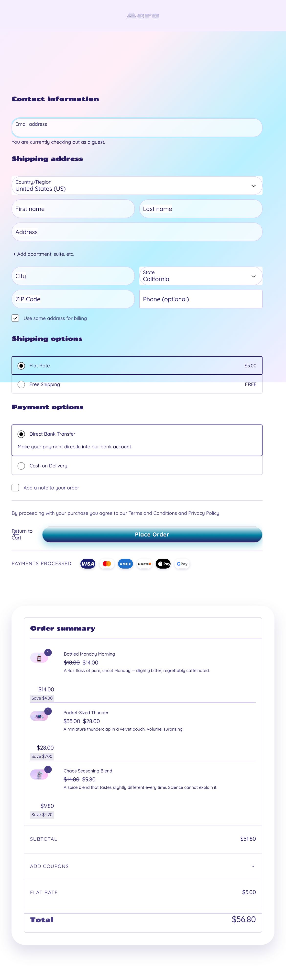Focus the Email address field
Viewport: 286px width, 980px height.
tap(137, 128)
